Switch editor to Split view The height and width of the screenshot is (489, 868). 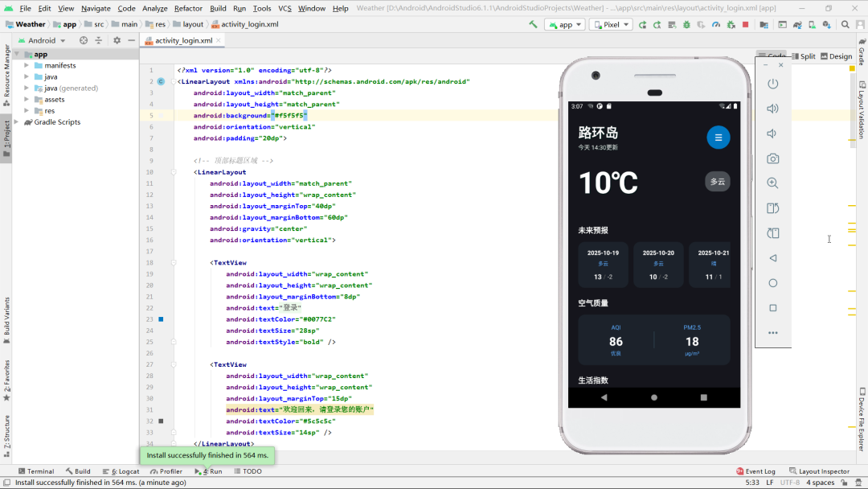(804, 56)
